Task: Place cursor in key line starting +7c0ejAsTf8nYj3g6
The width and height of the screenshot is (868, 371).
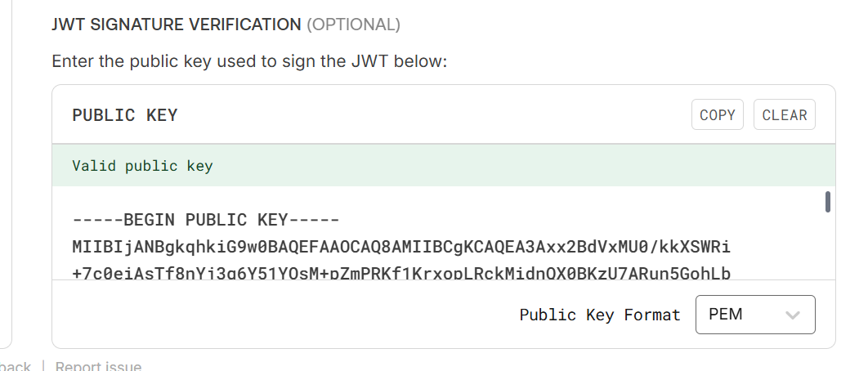Action: click(400, 272)
